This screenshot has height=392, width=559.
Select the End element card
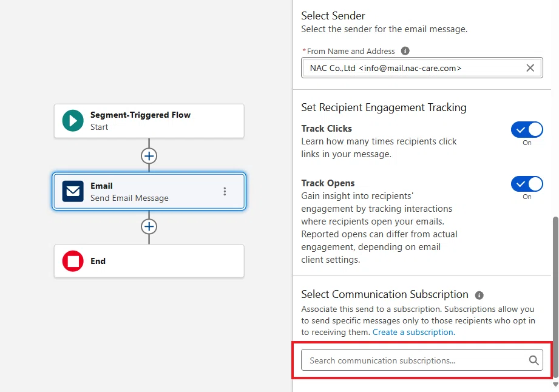[149, 261]
